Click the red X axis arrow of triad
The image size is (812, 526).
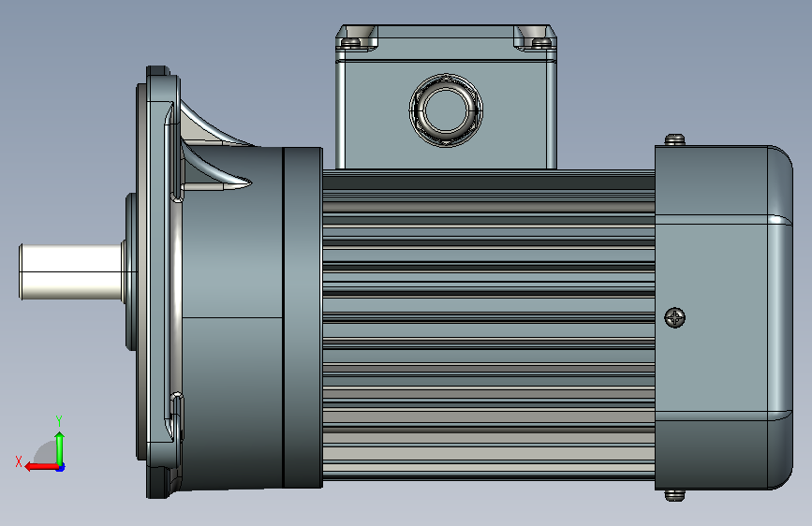coord(41,467)
